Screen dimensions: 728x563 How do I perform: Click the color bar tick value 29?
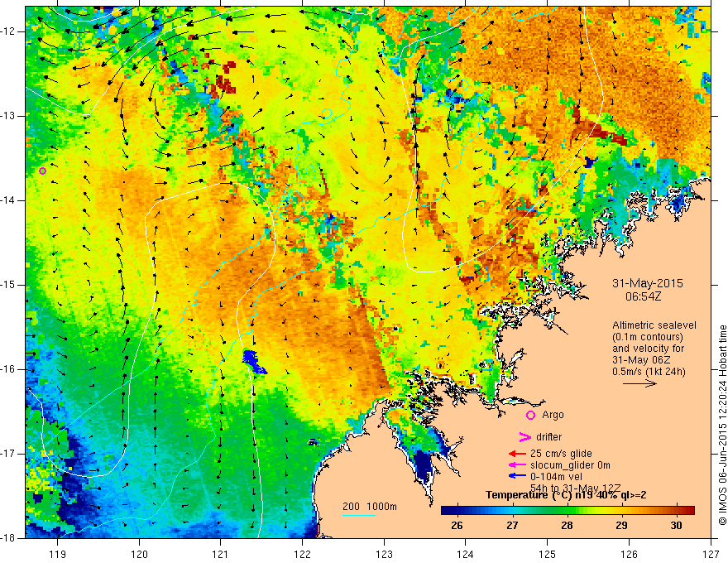point(621,526)
